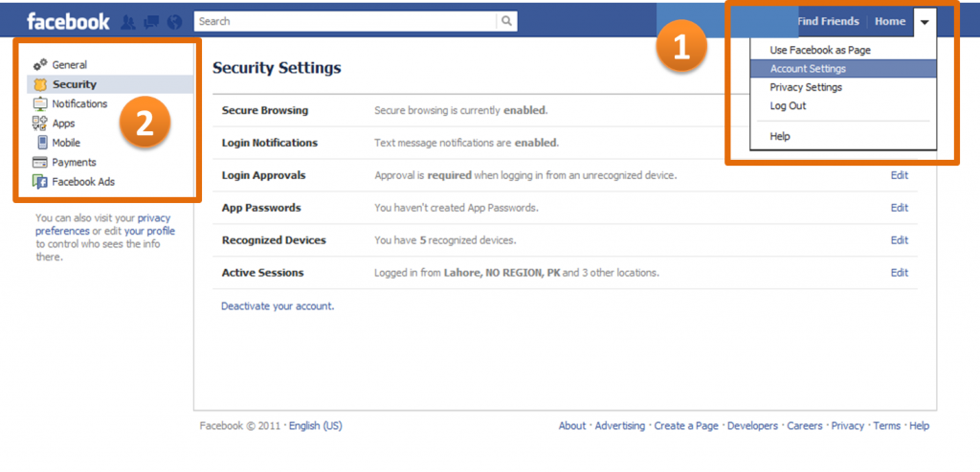Click the Facebook Ads icon
This screenshot has width=980, height=472.
click(40, 182)
